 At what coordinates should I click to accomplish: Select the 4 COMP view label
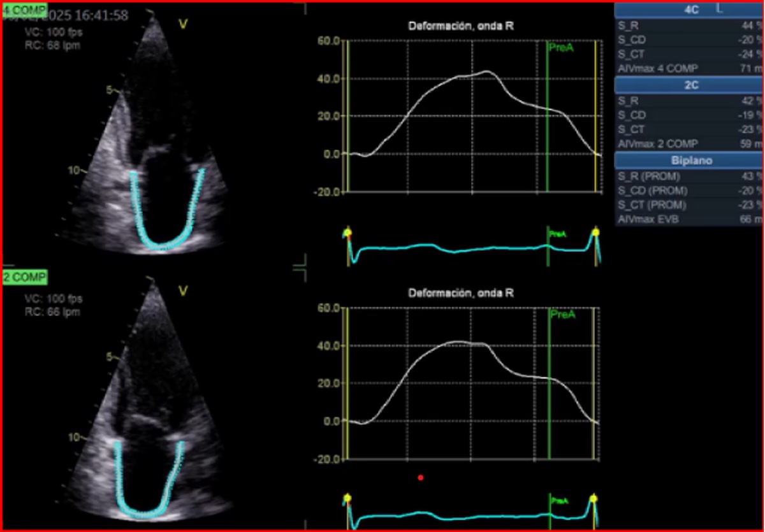pyautogui.click(x=25, y=10)
